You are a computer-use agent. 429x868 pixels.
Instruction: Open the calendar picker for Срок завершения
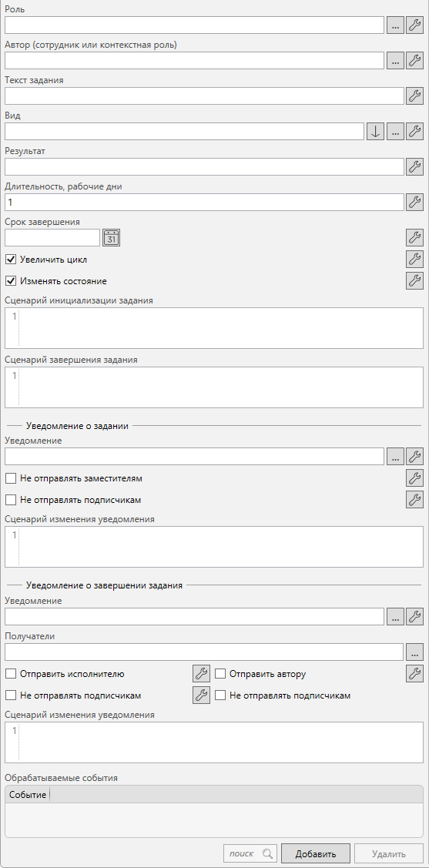[x=111, y=238]
